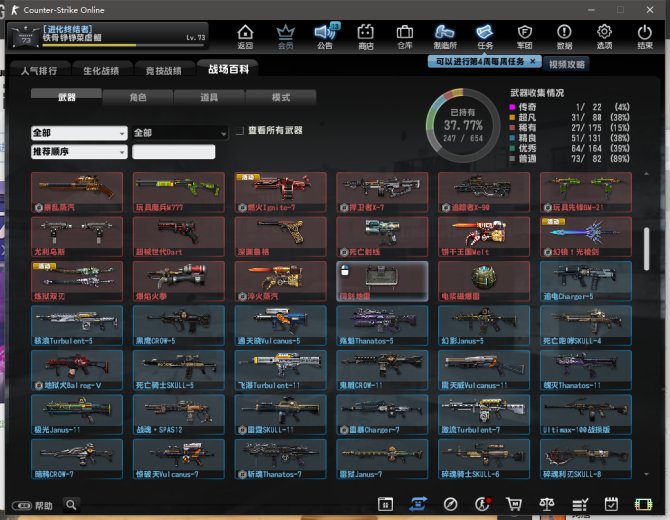
Task: Select the 模式 sub-tab
Action: click(281, 97)
